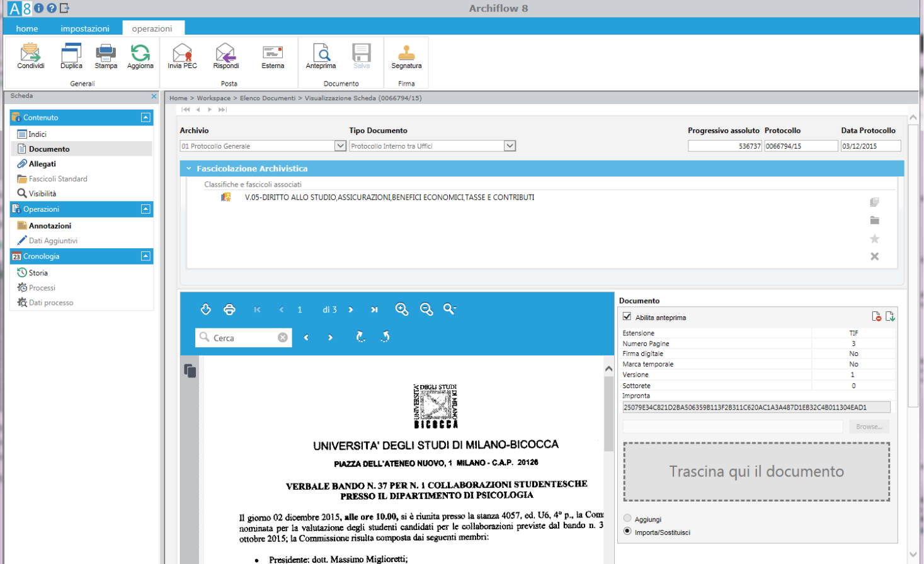Open Storia in Cronologia

tap(38, 273)
